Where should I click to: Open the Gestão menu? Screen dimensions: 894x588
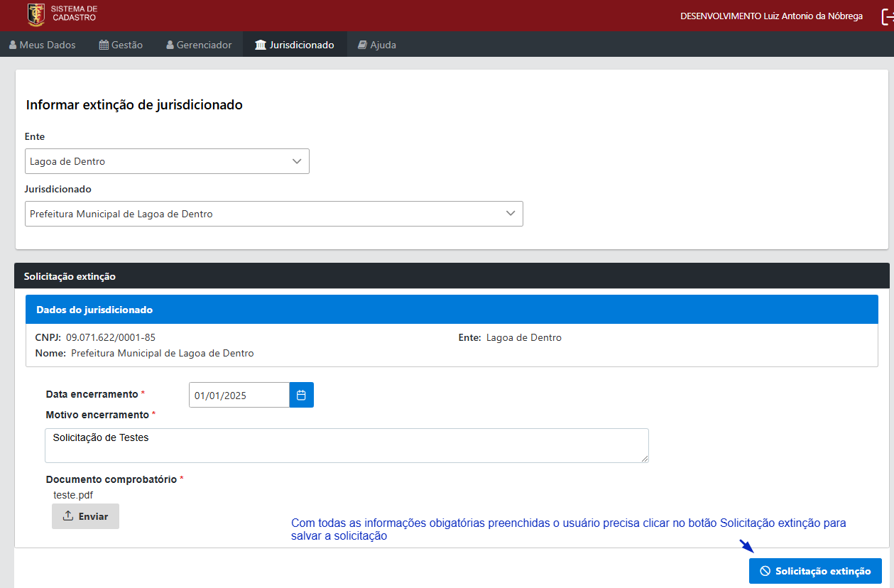coord(121,45)
